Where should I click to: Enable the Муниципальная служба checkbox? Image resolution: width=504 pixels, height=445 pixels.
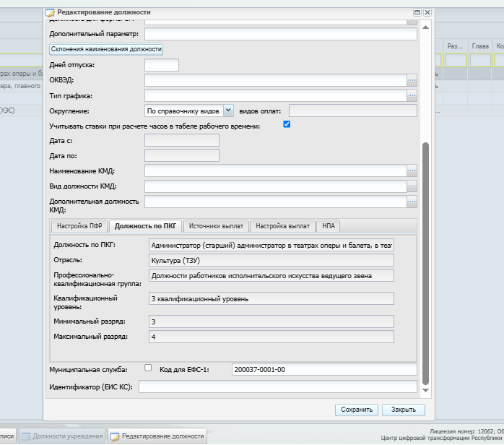click(148, 368)
